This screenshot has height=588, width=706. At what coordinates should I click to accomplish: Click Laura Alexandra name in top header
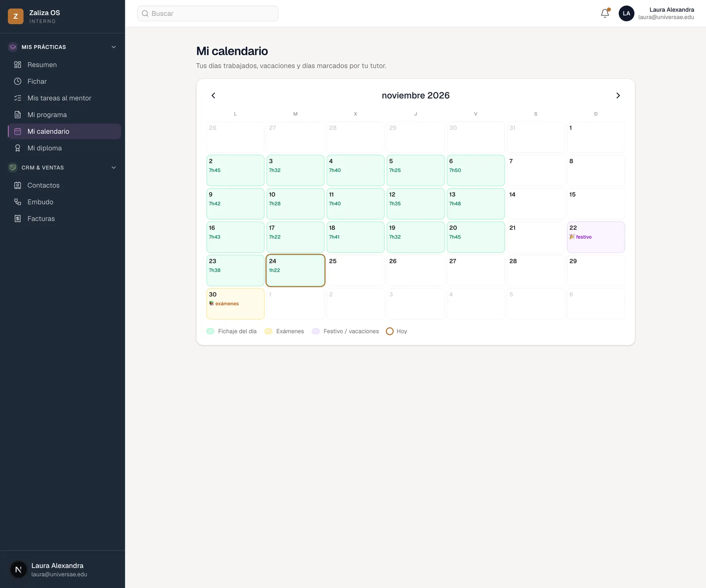tap(672, 10)
